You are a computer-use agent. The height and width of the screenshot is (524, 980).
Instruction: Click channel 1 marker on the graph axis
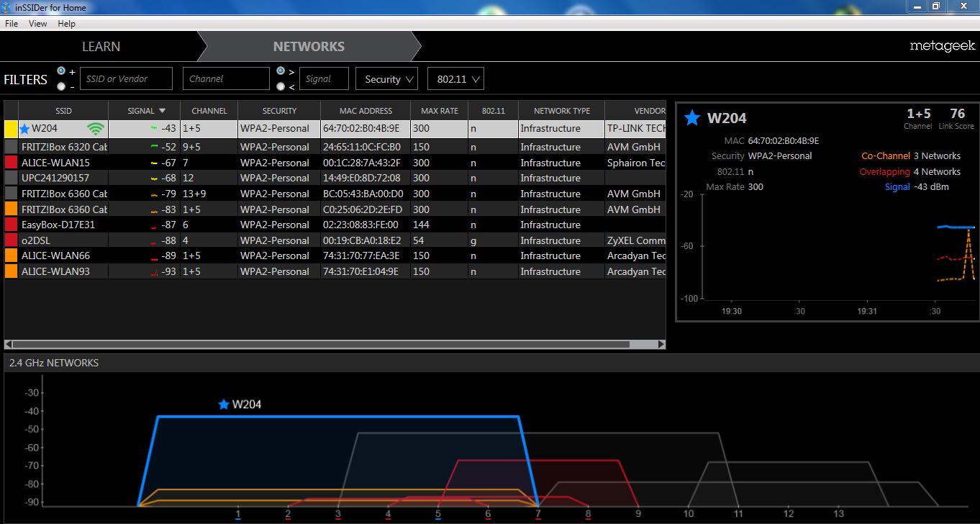(x=237, y=514)
